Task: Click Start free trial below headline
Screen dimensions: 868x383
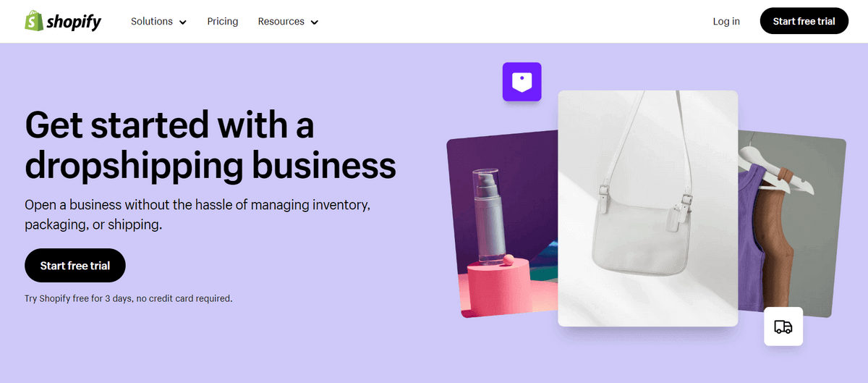Action: (x=75, y=266)
